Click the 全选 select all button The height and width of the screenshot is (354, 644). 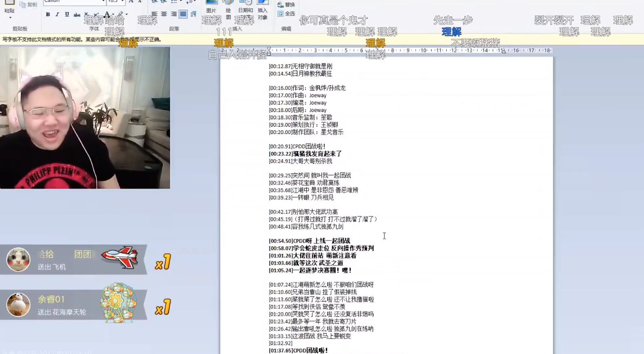[x=286, y=13]
